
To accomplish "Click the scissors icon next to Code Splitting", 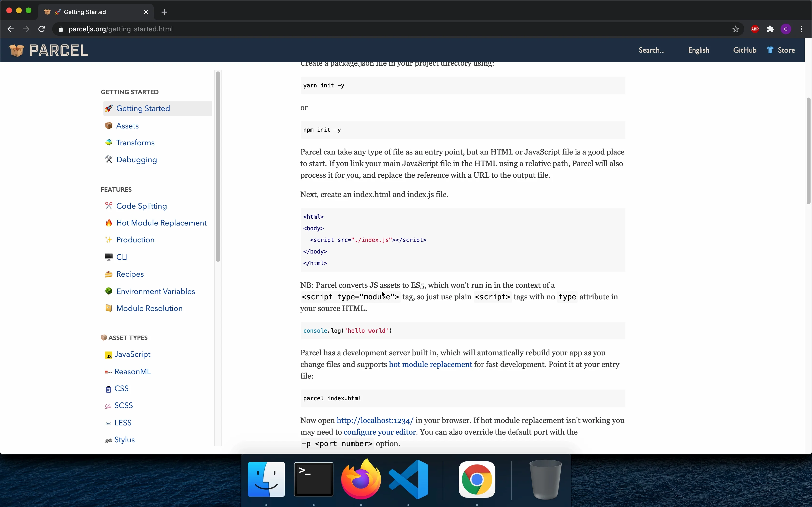I will (x=109, y=206).
